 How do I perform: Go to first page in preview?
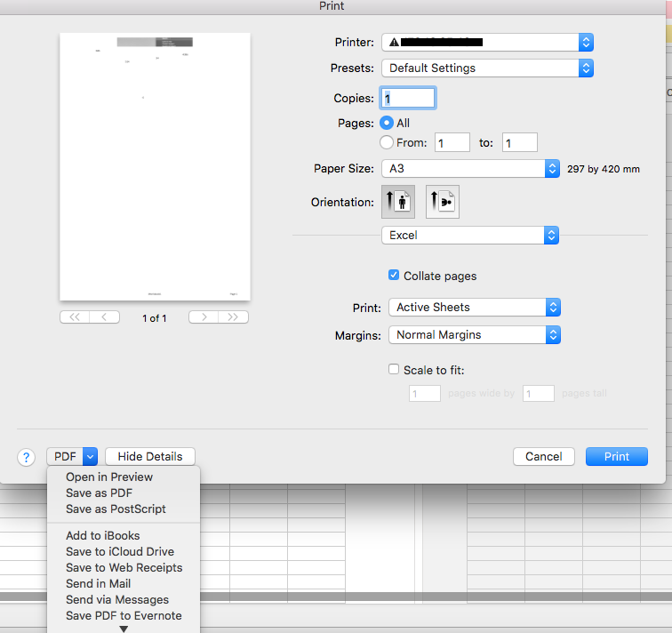click(x=75, y=317)
